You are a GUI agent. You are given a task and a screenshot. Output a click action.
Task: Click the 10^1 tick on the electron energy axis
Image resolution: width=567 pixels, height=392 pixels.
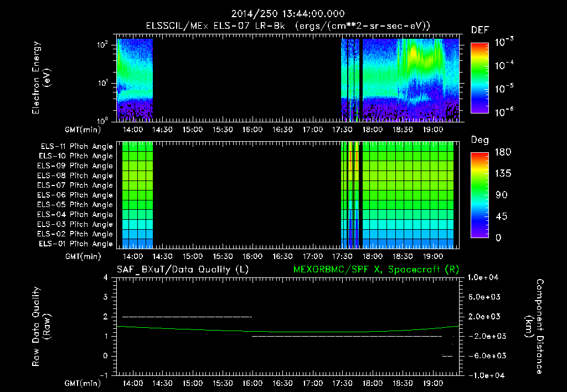click(x=102, y=83)
